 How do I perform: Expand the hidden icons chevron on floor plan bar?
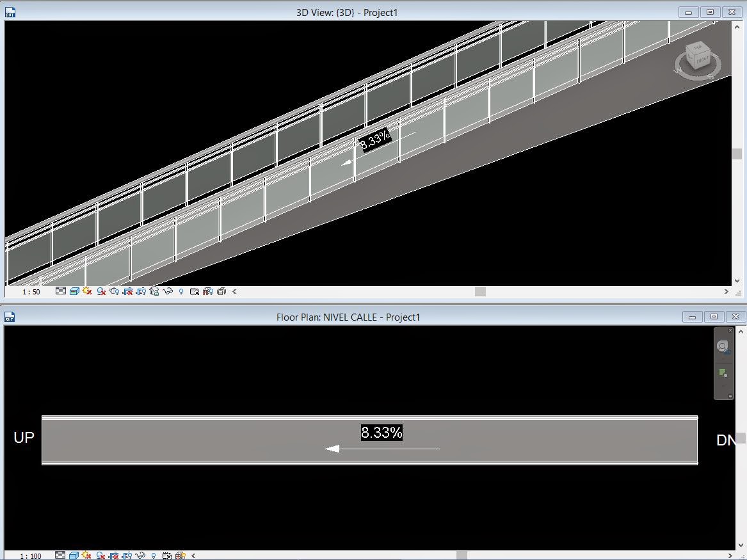(193, 554)
